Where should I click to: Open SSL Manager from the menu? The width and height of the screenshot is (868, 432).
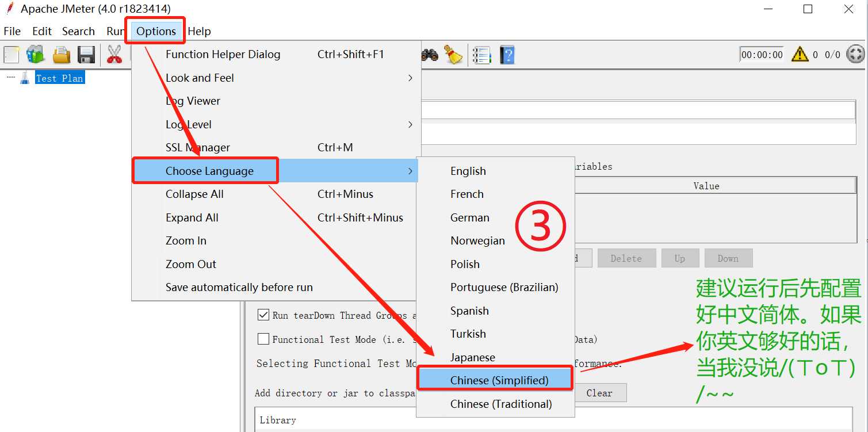tap(276, 147)
